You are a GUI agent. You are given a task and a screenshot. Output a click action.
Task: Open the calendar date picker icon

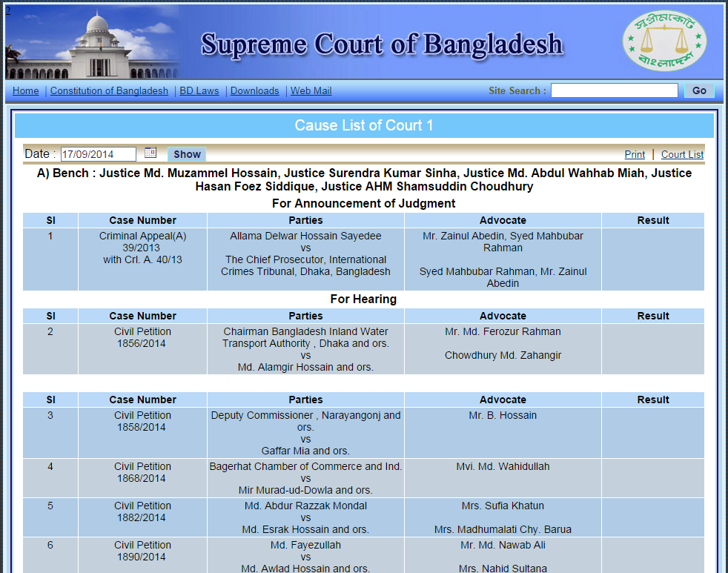[150, 152]
